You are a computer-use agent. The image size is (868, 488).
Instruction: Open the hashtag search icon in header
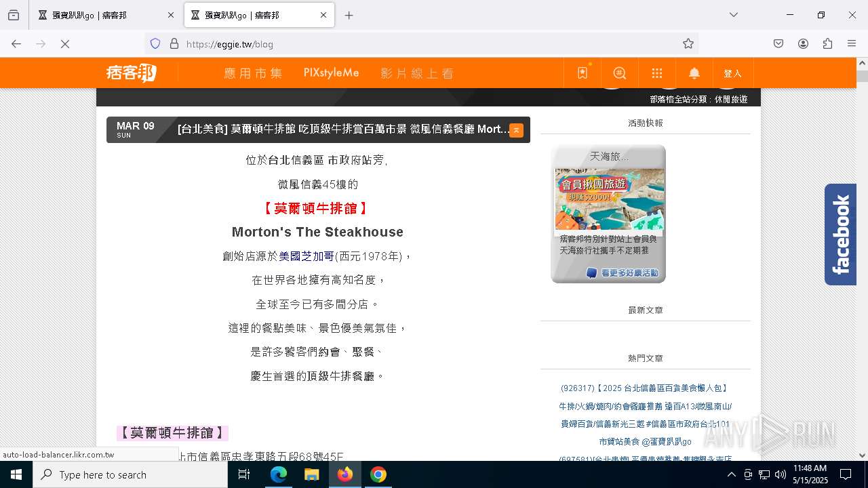point(620,73)
